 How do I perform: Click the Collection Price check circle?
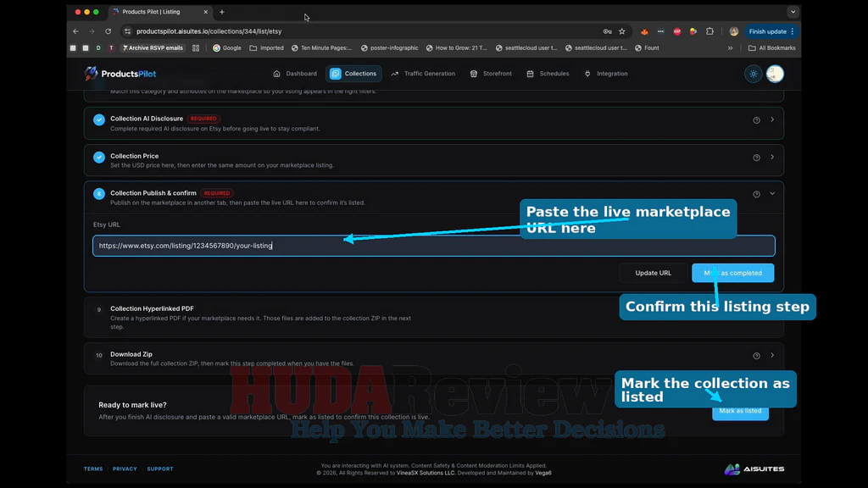(x=99, y=157)
